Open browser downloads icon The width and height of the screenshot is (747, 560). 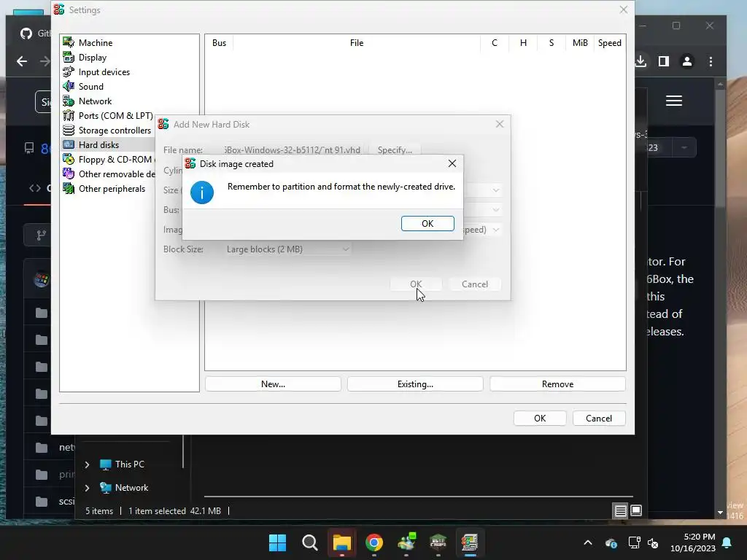pos(640,61)
